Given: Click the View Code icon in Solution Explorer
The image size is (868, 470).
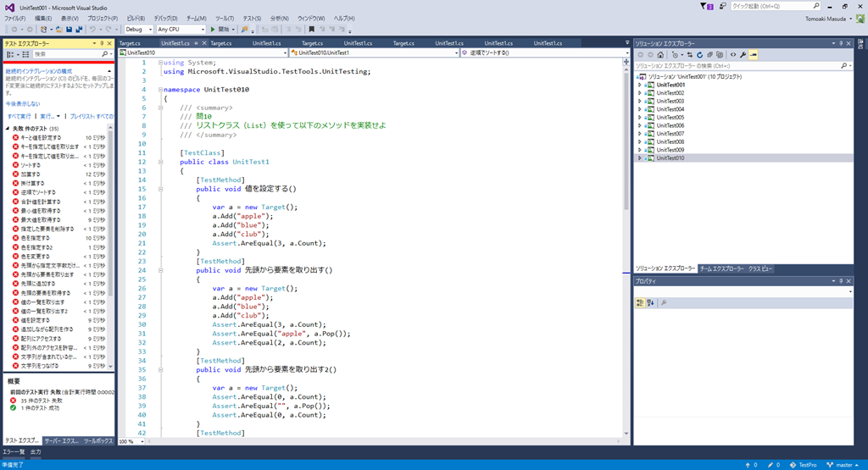Looking at the screenshot, I should [x=732, y=54].
